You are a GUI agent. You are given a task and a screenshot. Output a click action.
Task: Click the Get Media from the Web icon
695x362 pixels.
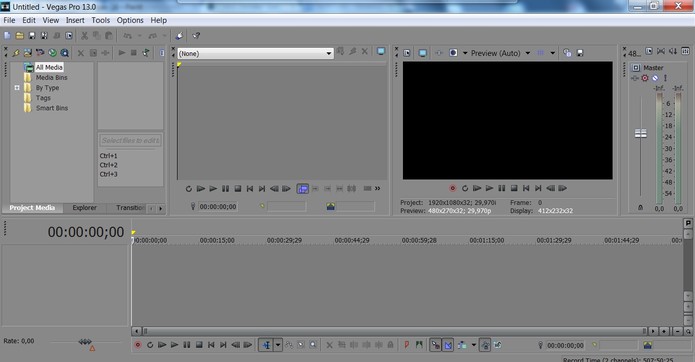tap(52, 53)
